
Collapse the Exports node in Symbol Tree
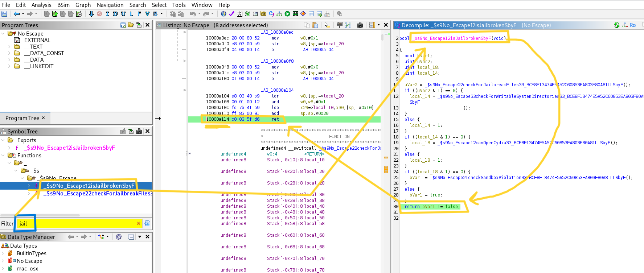click(x=3, y=140)
